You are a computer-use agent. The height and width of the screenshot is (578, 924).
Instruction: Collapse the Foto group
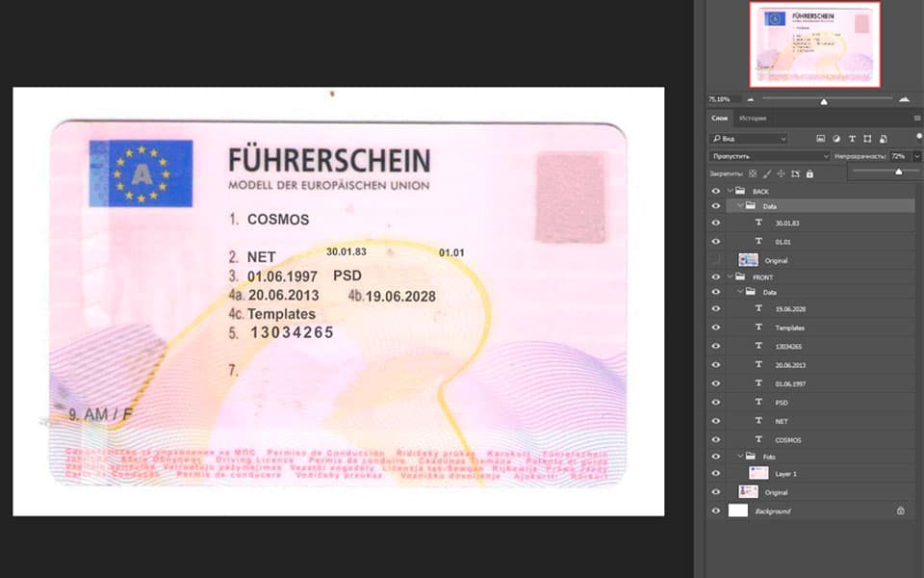point(739,456)
